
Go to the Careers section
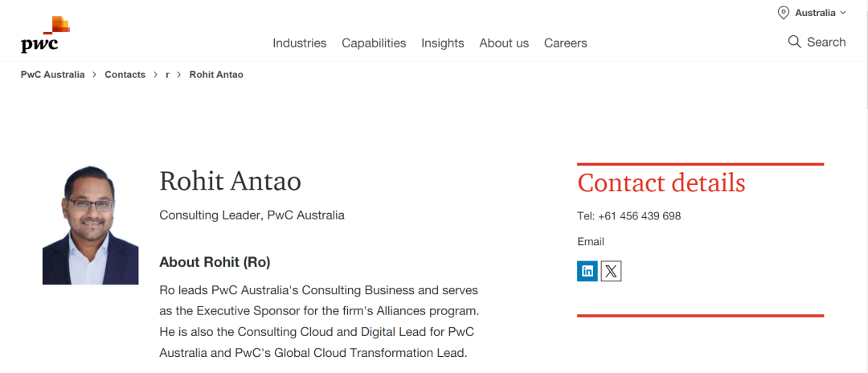pyautogui.click(x=565, y=43)
